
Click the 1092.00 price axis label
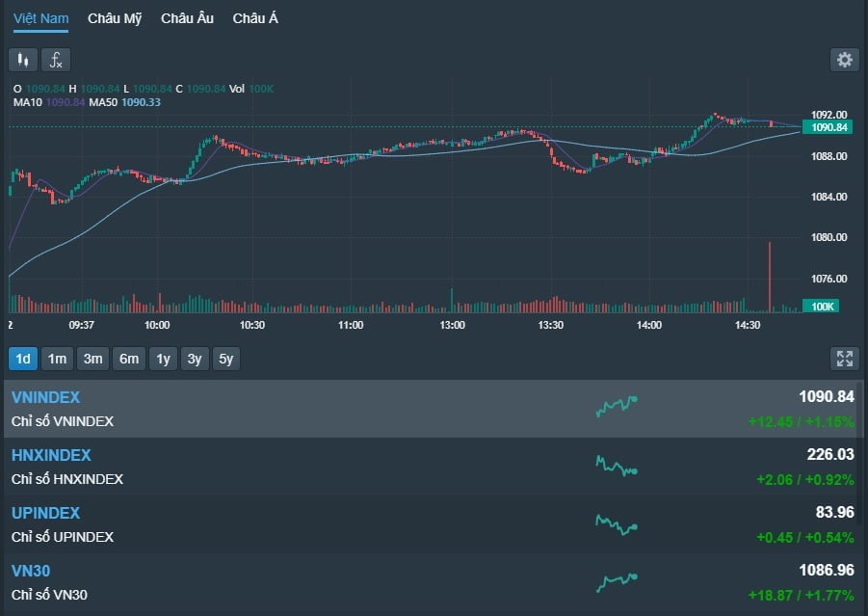pos(829,115)
